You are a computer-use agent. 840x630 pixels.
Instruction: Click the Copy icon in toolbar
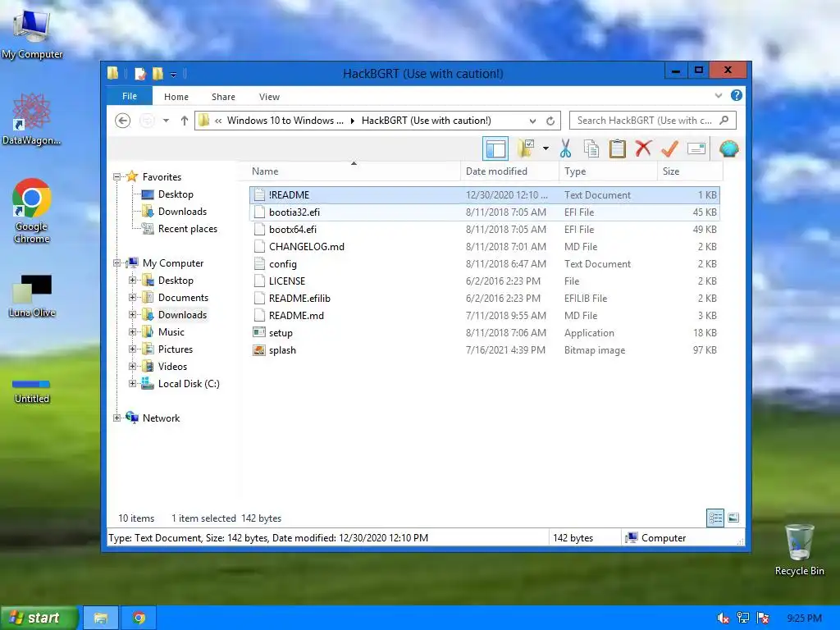coord(591,148)
